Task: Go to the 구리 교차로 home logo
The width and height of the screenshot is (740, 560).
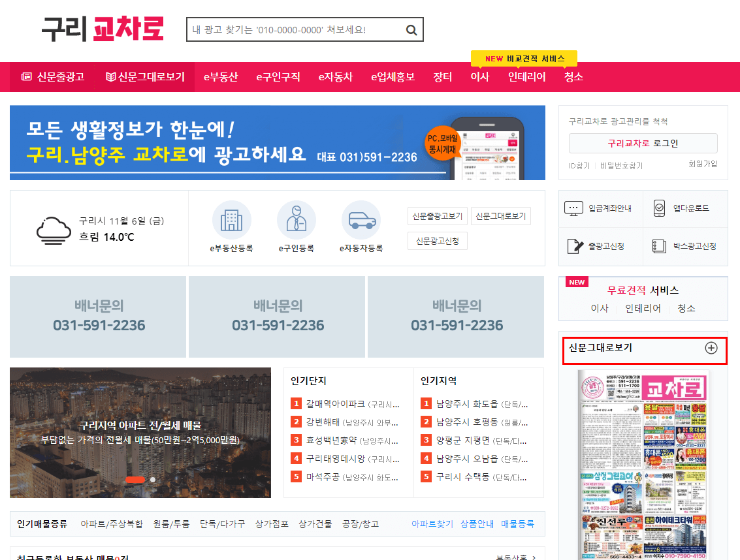Action: [103, 29]
